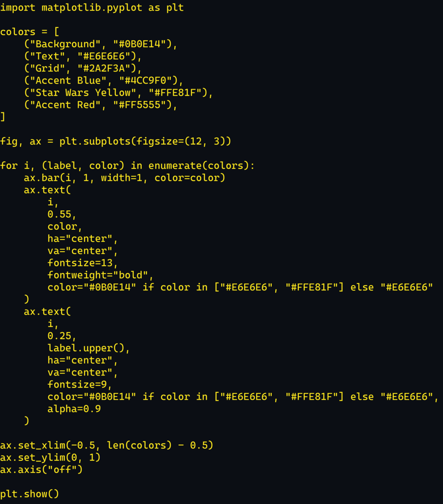This screenshot has height=504, width=443.
Task: Place cursor on hex code "#2A2F3A"
Action: (109, 68)
